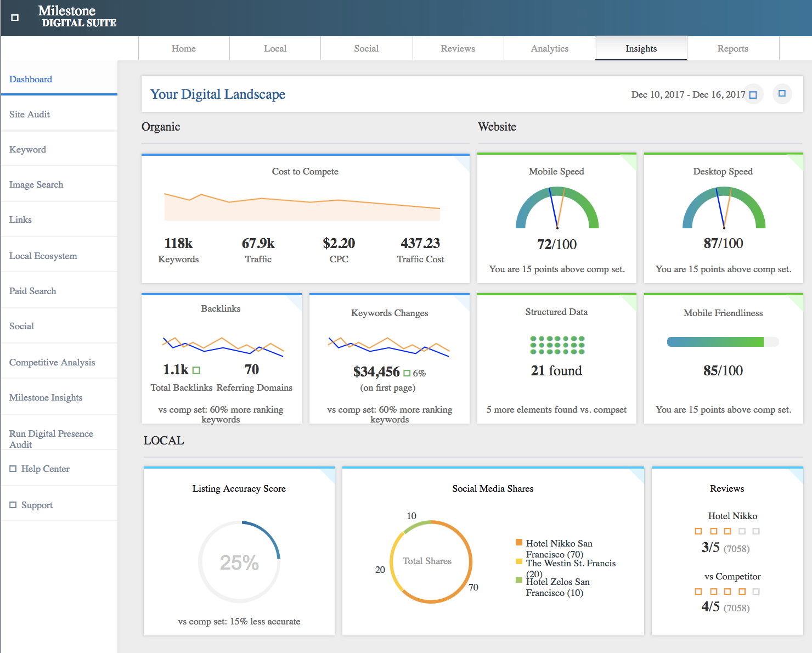Click the Help Center icon in sidebar
The image size is (812, 653).
pos(13,469)
